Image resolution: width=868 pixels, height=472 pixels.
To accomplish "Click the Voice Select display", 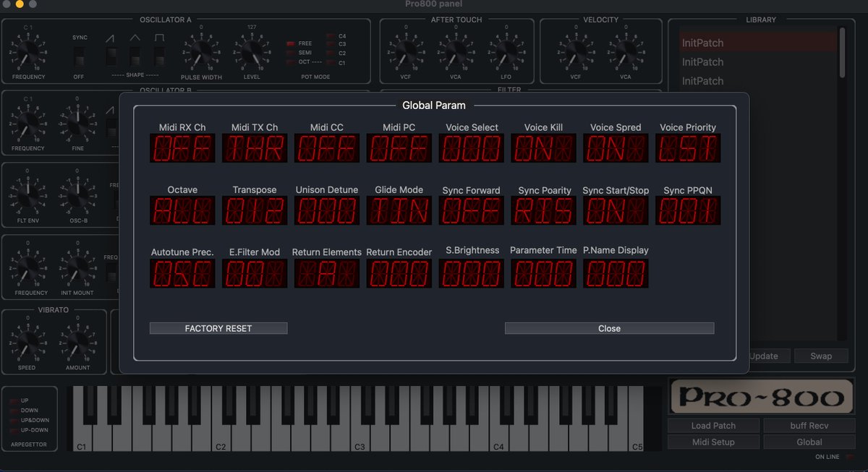I will pyautogui.click(x=472, y=148).
